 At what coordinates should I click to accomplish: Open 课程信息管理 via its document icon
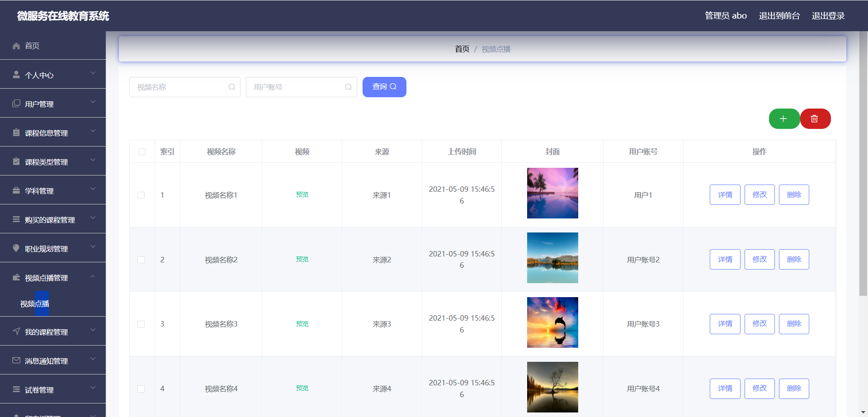click(16, 133)
